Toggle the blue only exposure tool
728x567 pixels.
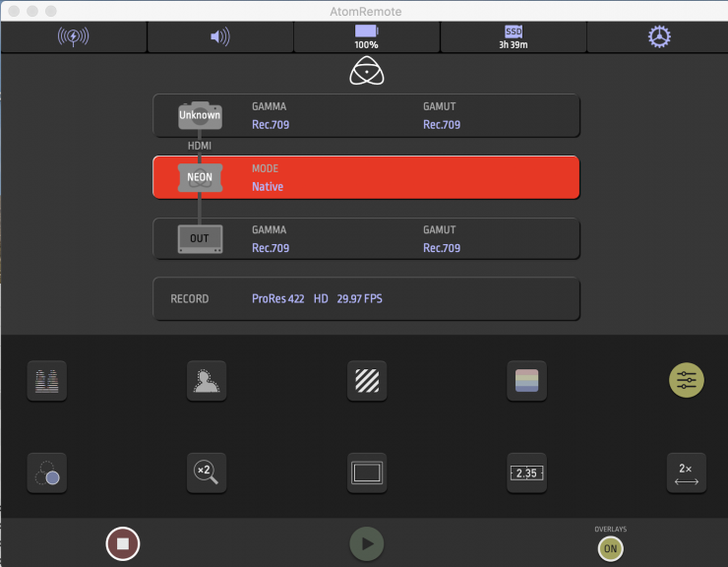[x=47, y=472]
